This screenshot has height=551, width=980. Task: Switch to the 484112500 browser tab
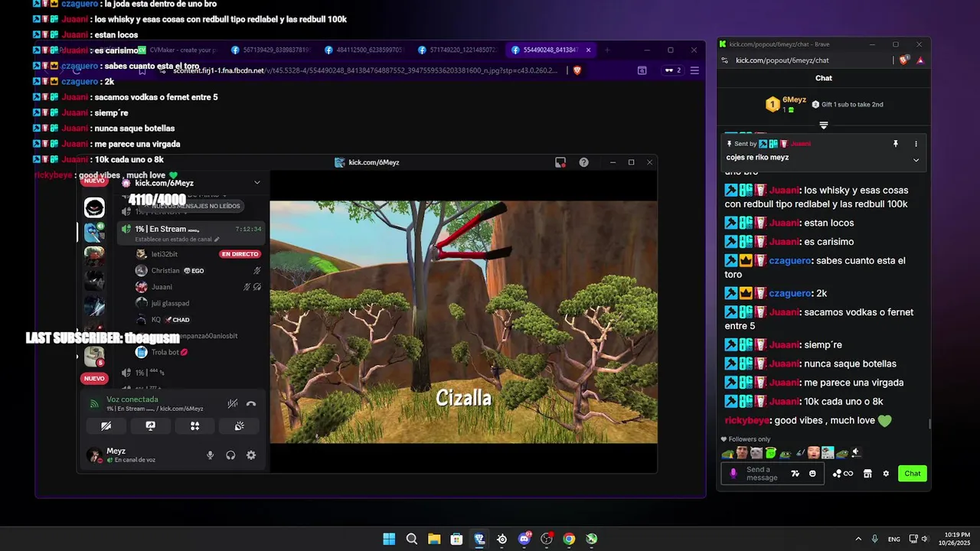(x=364, y=50)
